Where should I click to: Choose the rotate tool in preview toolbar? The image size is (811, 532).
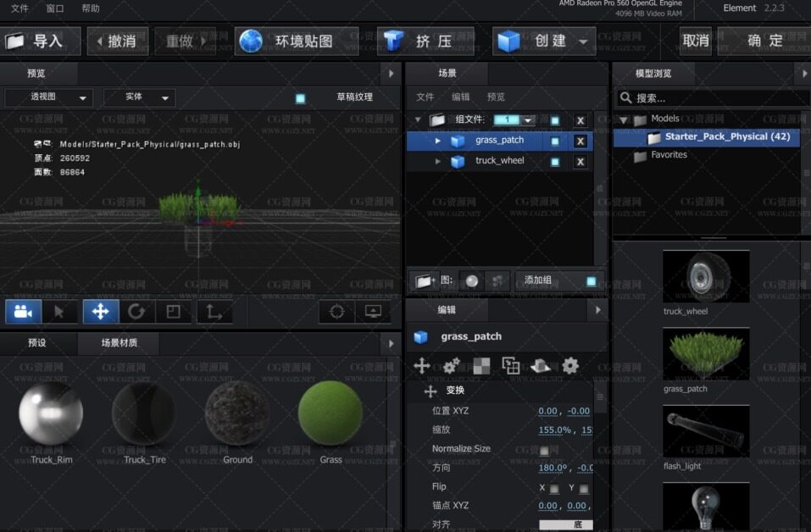(x=136, y=312)
